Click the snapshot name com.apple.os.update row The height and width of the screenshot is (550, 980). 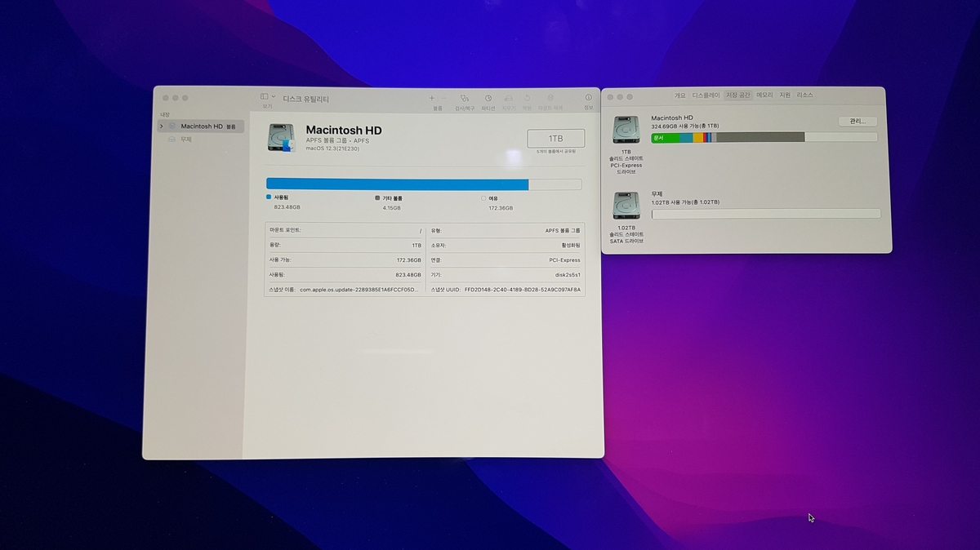tap(345, 289)
